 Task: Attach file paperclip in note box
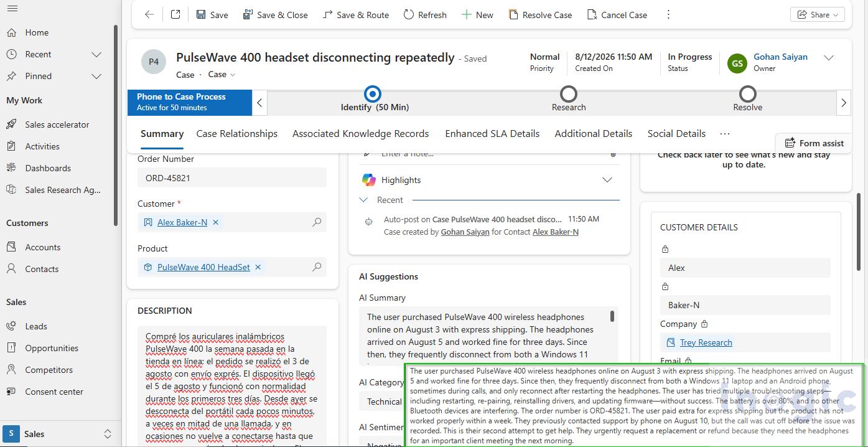point(613,154)
